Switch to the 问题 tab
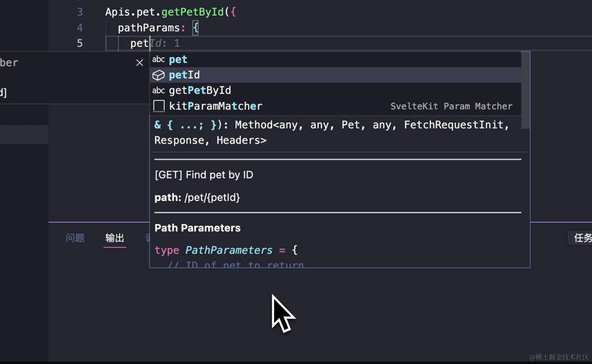Image resolution: width=592 pixels, height=364 pixels. tap(75, 238)
